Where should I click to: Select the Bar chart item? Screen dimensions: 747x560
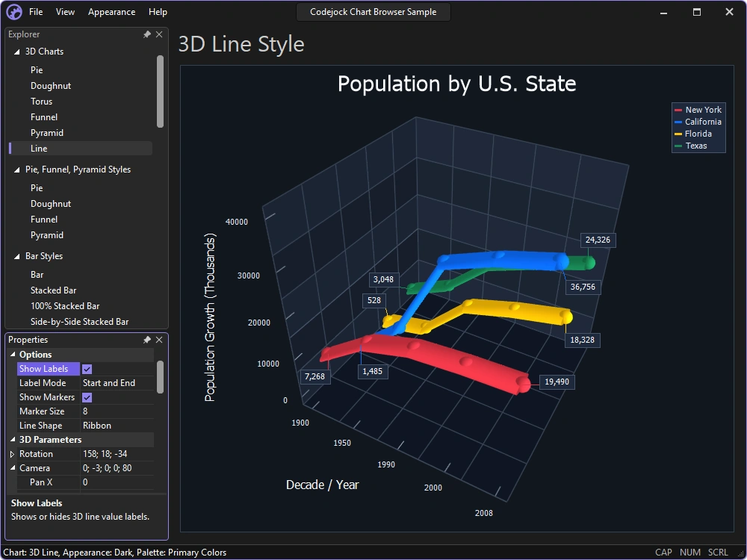[37, 275]
